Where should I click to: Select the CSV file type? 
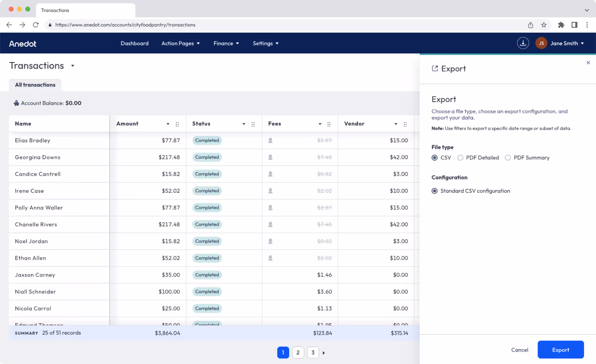coord(435,158)
